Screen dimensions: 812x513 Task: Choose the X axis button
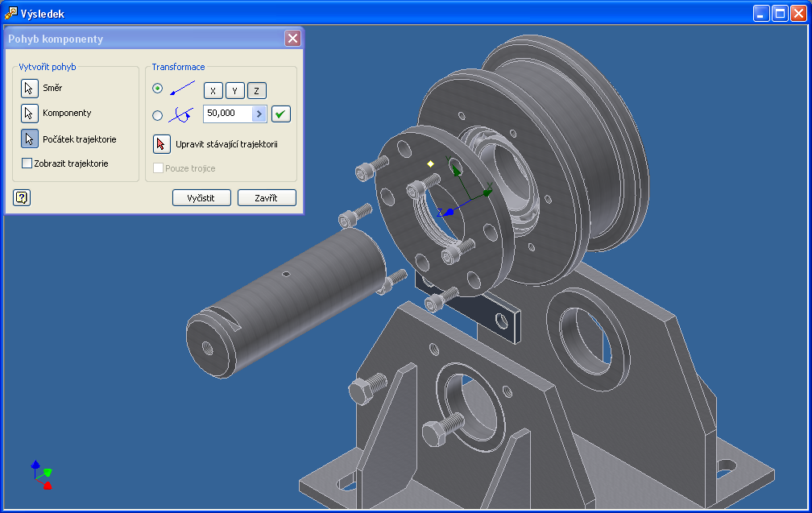(x=213, y=91)
